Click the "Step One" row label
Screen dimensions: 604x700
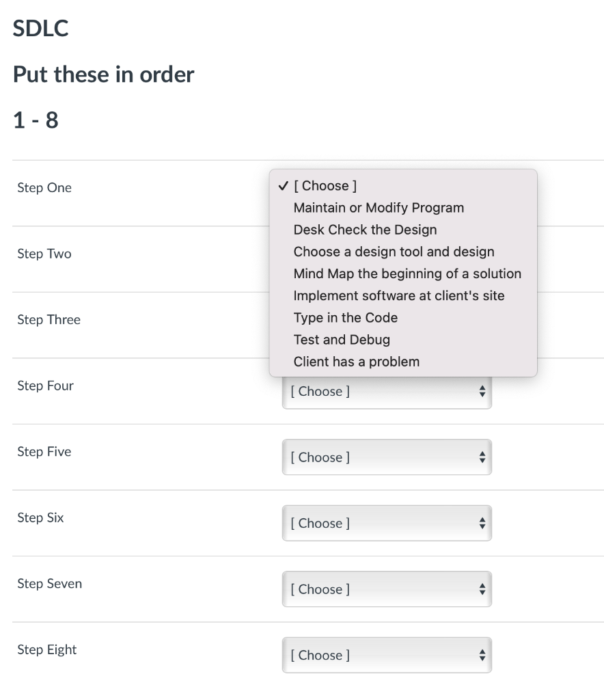click(44, 188)
